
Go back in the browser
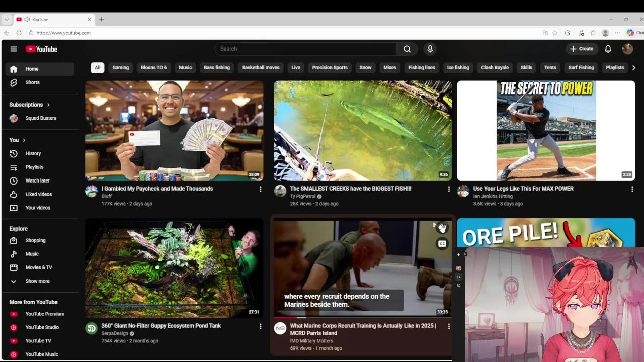coord(7,33)
